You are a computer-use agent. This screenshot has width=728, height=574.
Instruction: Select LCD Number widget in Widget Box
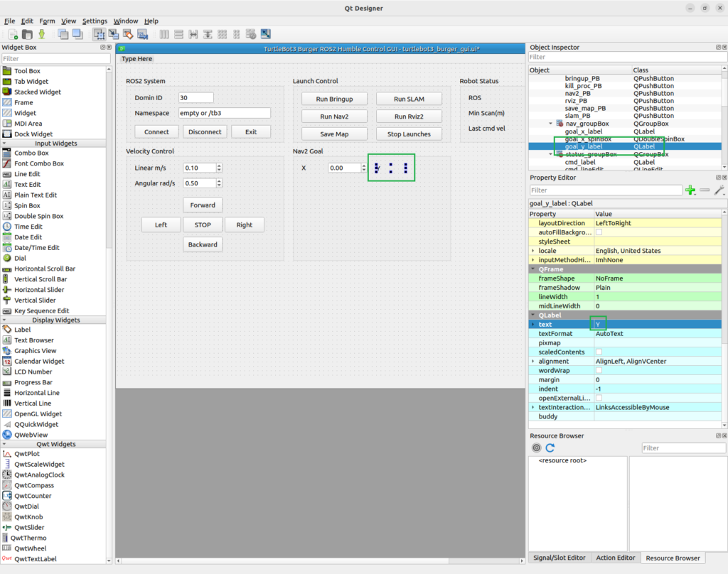coord(33,372)
